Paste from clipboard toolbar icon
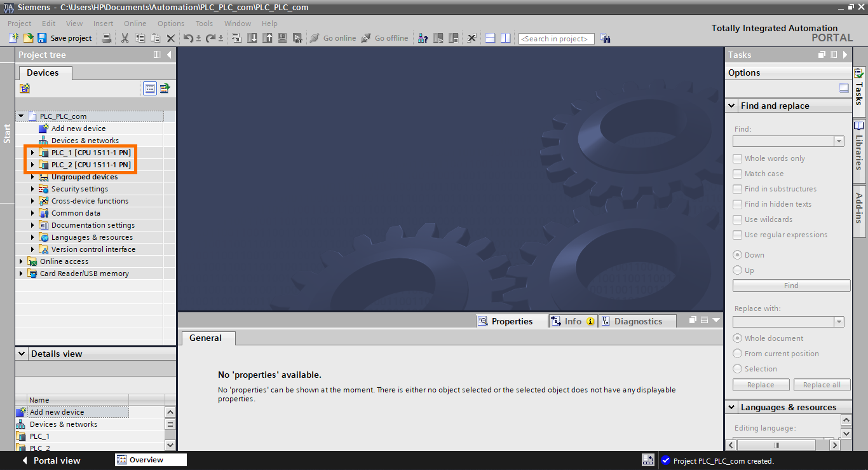The image size is (868, 470). tap(155, 38)
